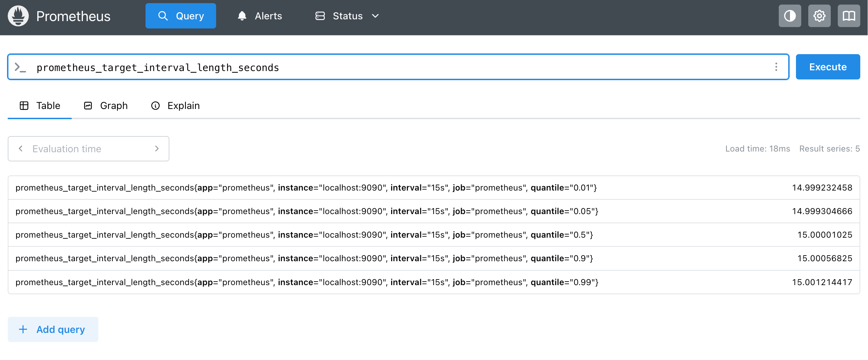
Task: Step evaluation time forward with right chevron
Action: (x=157, y=149)
